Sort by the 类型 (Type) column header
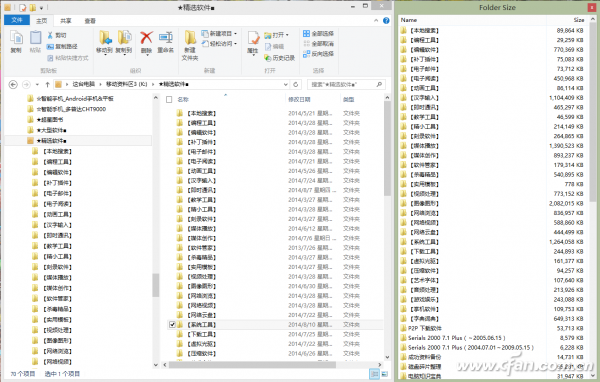The width and height of the screenshot is (600, 382). click(349, 100)
